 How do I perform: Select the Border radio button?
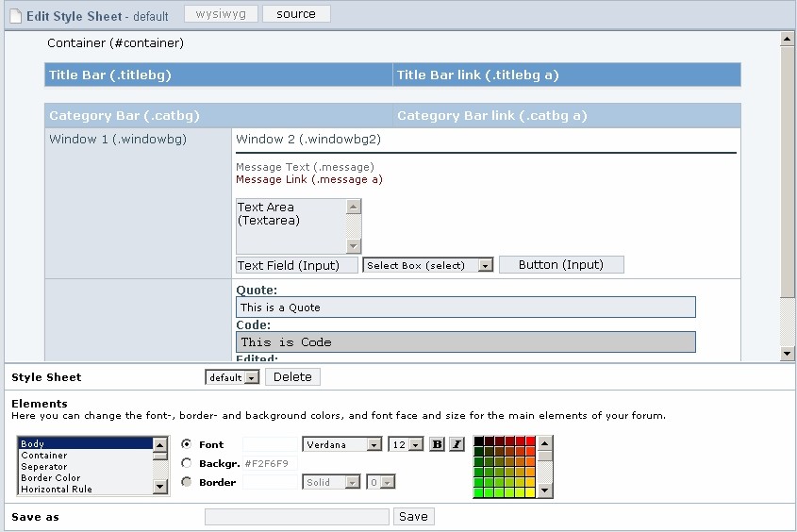click(186, 482)
